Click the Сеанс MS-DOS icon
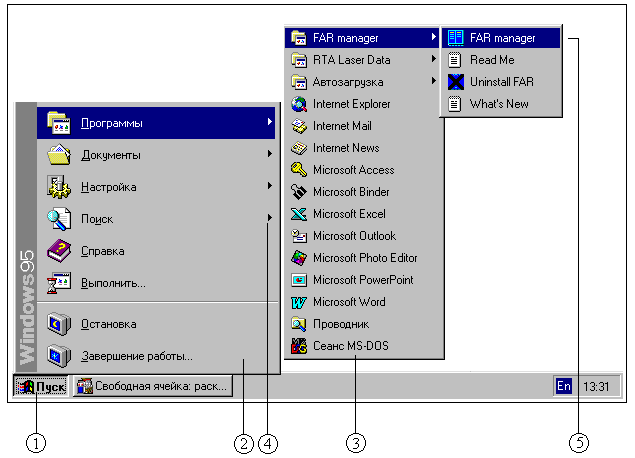635x458 pixels. (299, 346)
